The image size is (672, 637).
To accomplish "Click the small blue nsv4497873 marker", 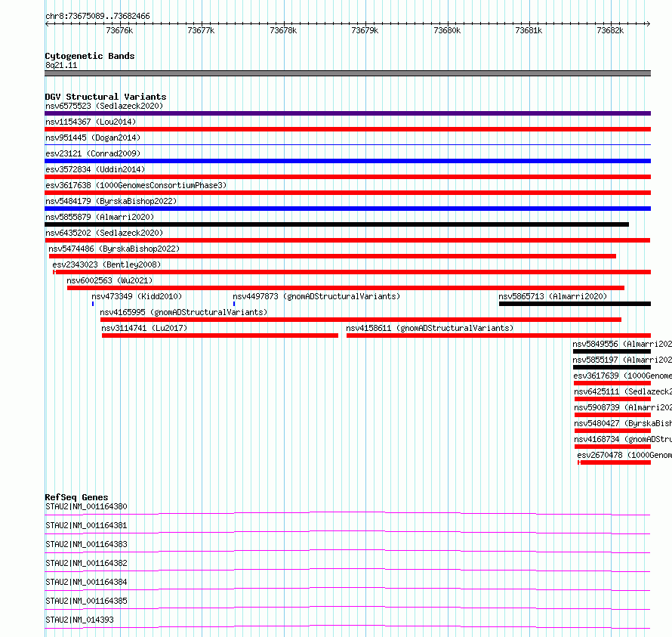I will tap(234, 304).
